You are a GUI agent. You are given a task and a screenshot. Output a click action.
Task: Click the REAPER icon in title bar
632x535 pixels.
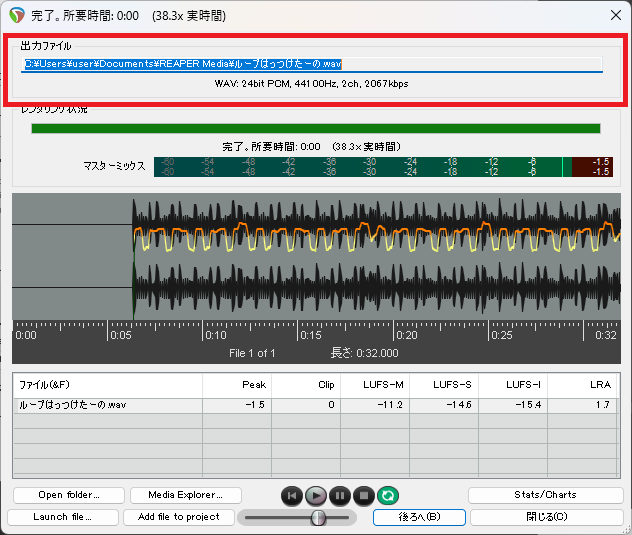point(16,15)
